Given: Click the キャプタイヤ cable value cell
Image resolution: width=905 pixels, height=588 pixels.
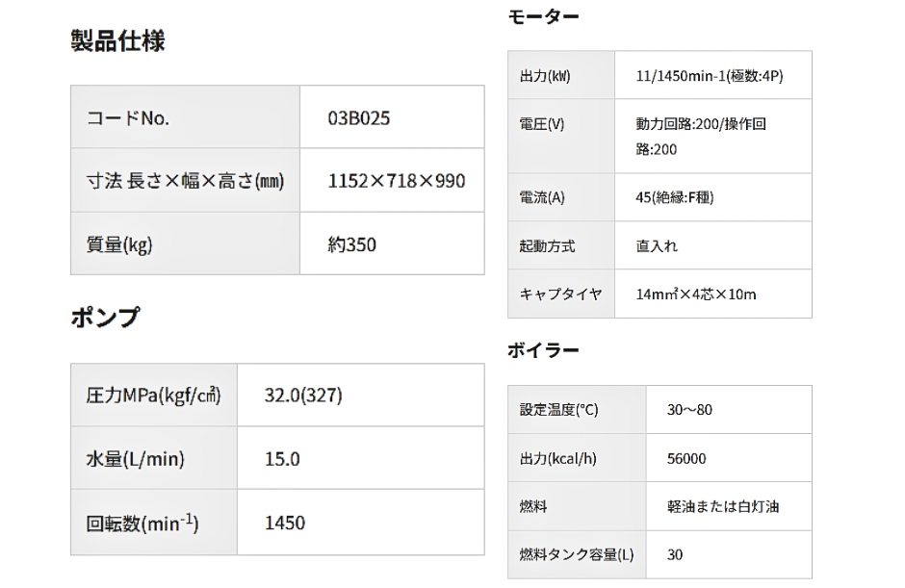Looking at the screenshot, I should [x=713, y=294].
